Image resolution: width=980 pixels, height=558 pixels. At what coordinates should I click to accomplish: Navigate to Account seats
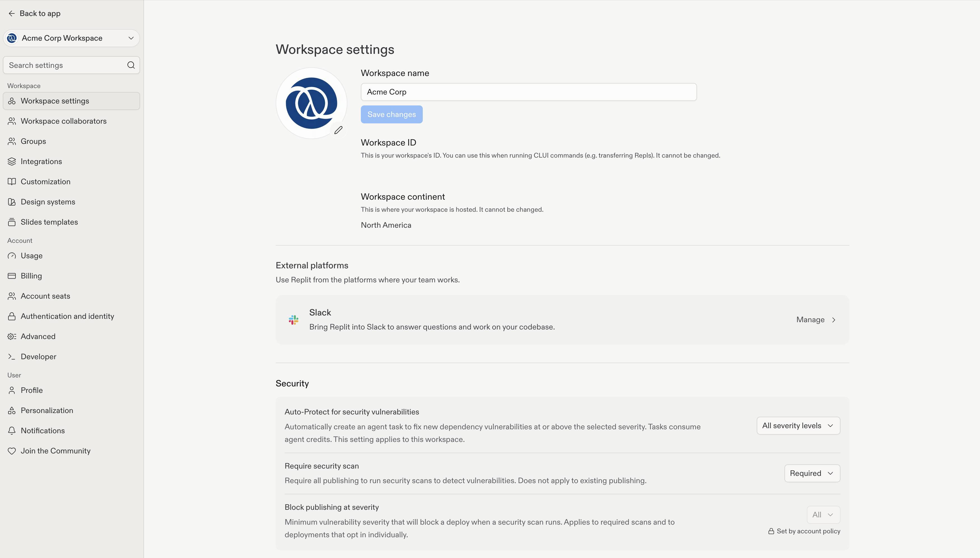71,296
